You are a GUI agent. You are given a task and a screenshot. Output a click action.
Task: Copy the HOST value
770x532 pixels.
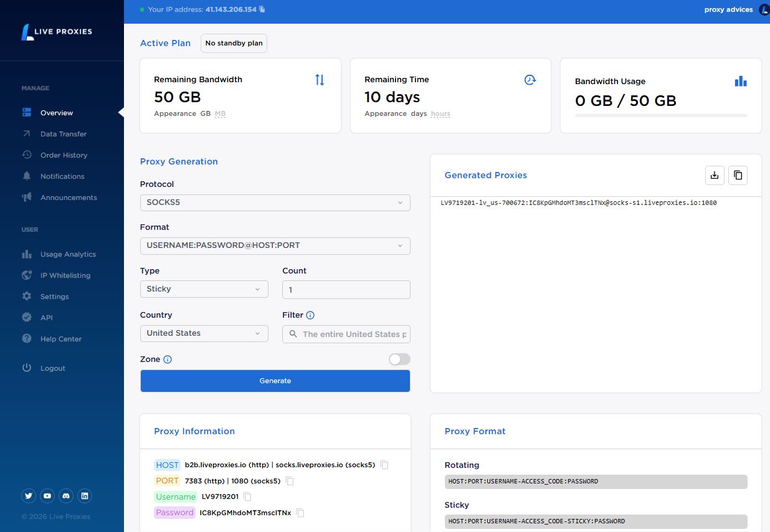click(x=384, y=465)
